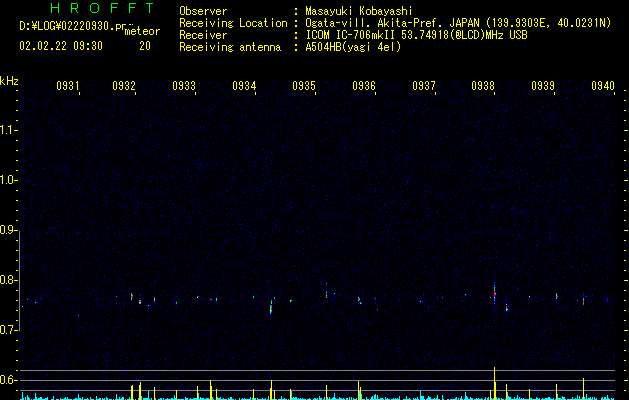Click the 'Observer' field label

[203, 11]
